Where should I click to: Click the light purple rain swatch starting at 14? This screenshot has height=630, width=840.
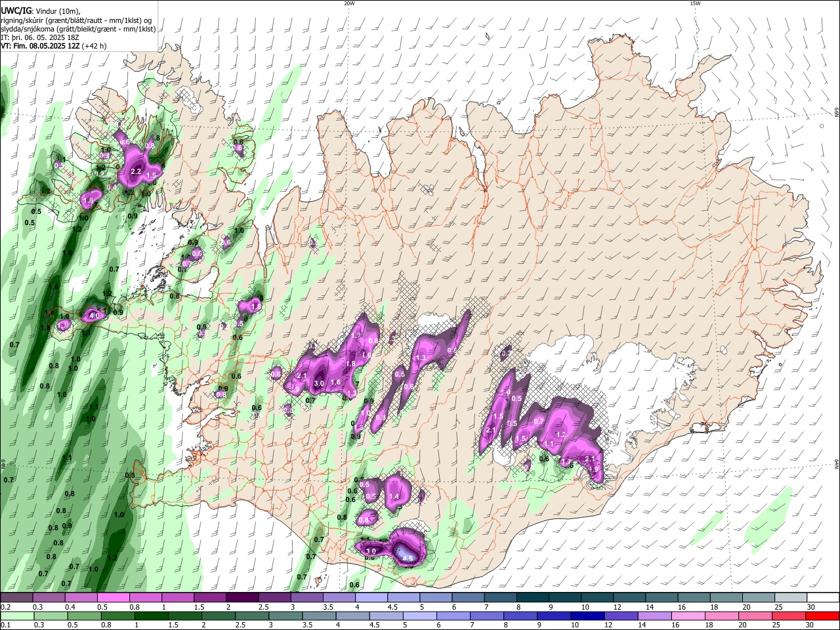pos(654,616)
